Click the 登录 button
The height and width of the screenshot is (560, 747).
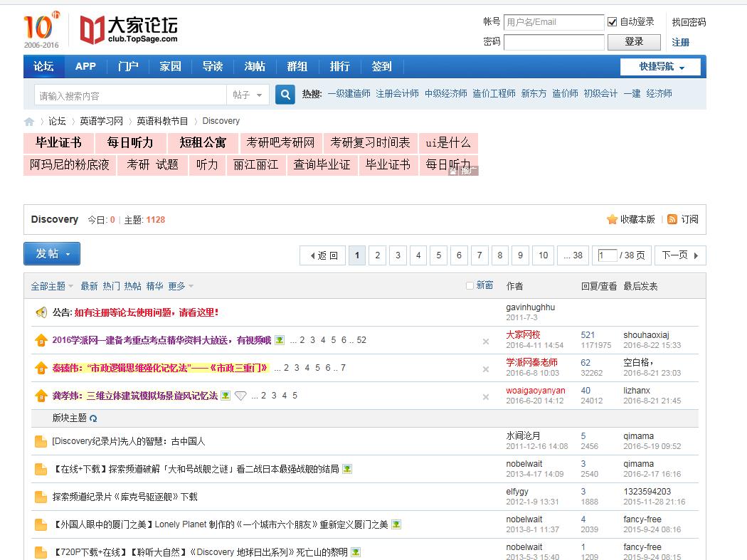point(634,41)
